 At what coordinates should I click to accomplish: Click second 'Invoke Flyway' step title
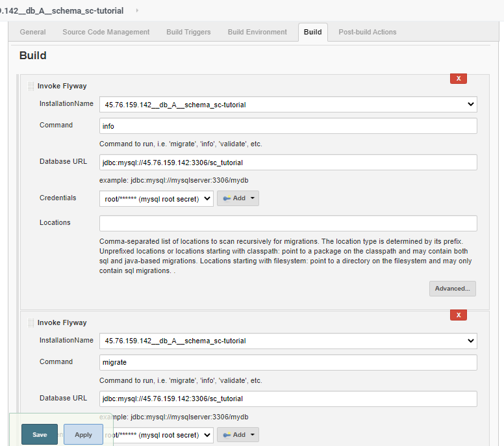coord(62,322)
